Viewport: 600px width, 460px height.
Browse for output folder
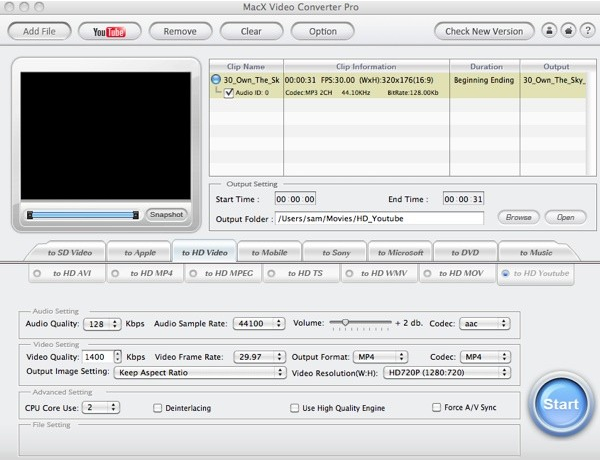pyautogui.click(x=518, y=217)
